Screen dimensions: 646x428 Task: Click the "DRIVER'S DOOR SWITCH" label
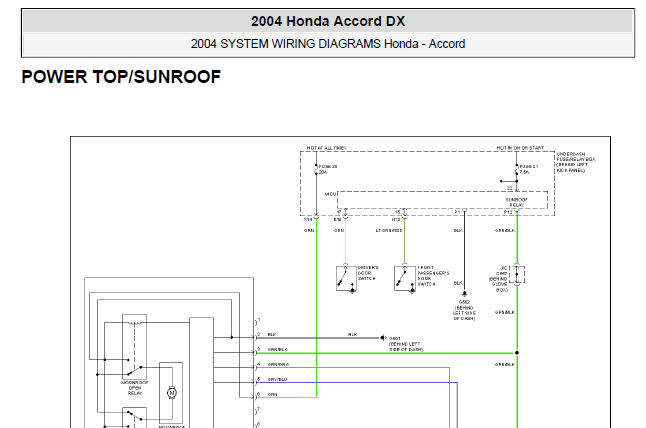click(367, 273)
